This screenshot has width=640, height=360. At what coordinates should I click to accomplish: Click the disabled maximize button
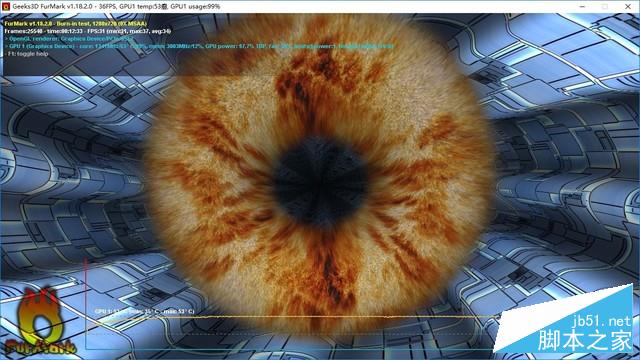pyautogui.click(x=605, y=7)
